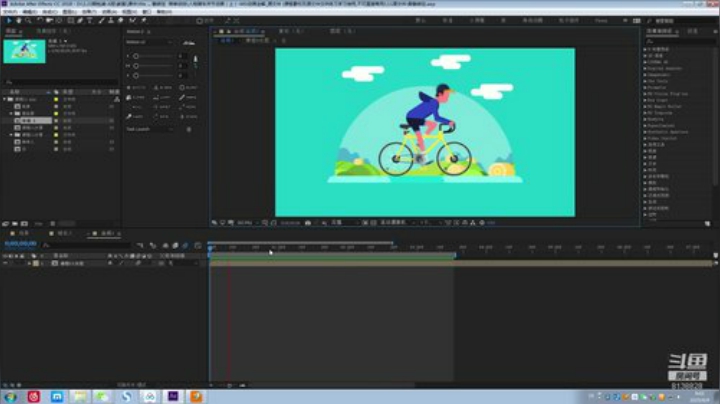Select the Selection arrow tool
The image size is (720, 404).
coord(8,21)
